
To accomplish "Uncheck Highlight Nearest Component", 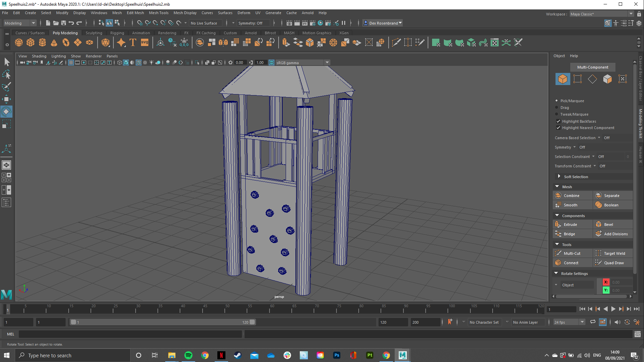I will [558, 128].
